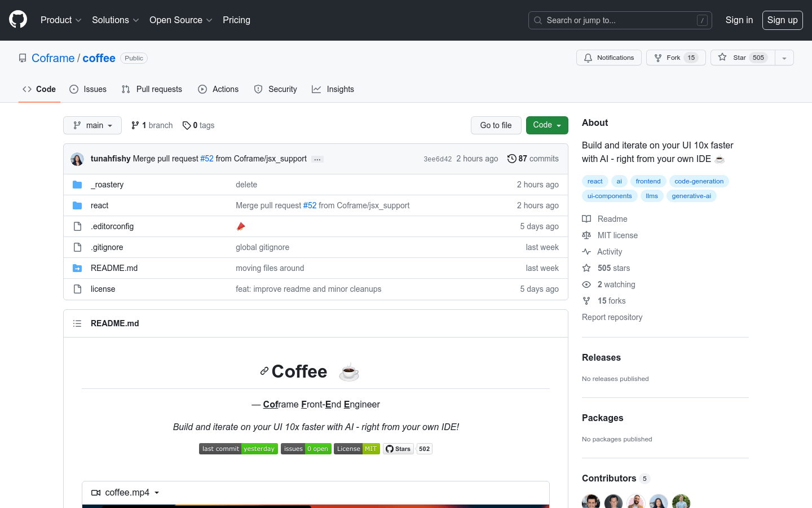The image size is (812, 508).
Task: Click the GitHub logo icon
Action: click(18, 20)
